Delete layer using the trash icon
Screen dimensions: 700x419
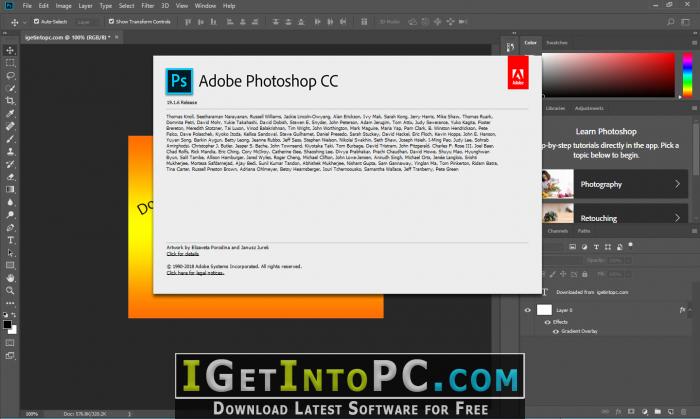point(683,411)
